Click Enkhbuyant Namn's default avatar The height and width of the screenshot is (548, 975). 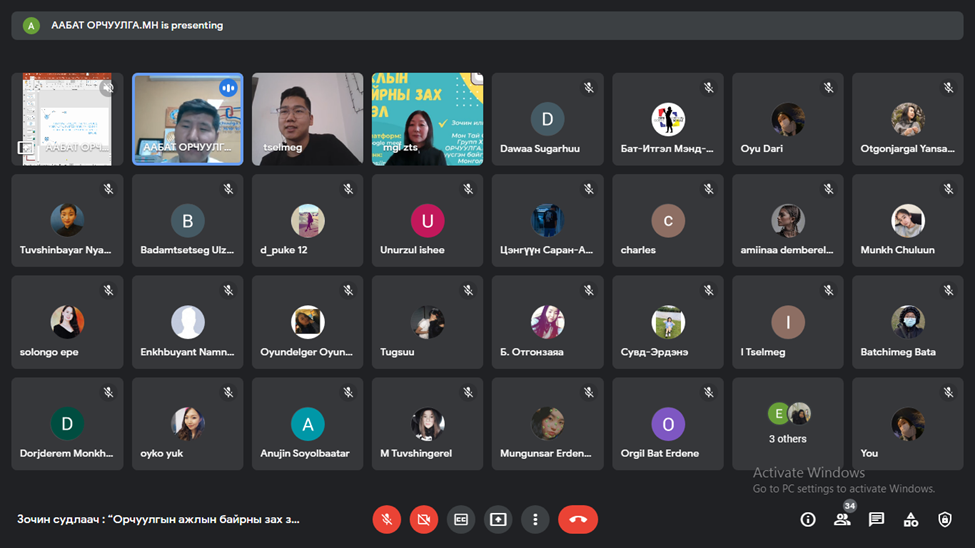[x=187, y=322]
